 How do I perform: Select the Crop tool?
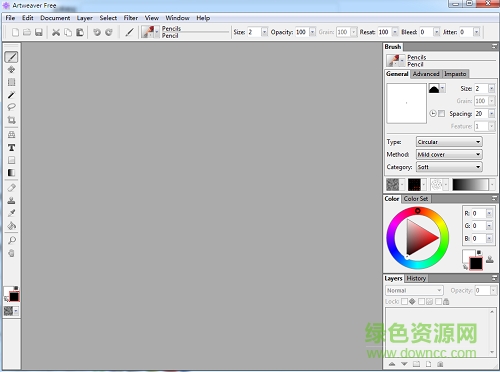pos(11,120)
